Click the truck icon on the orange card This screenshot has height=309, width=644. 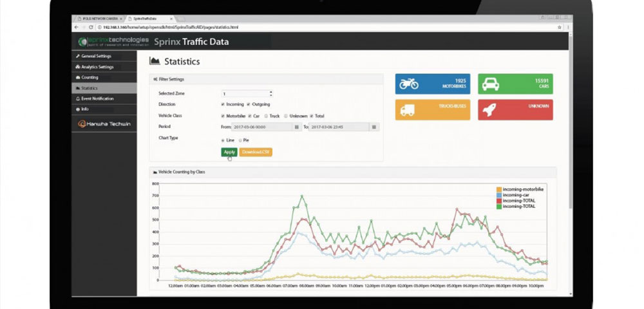[x=408, y=110]
